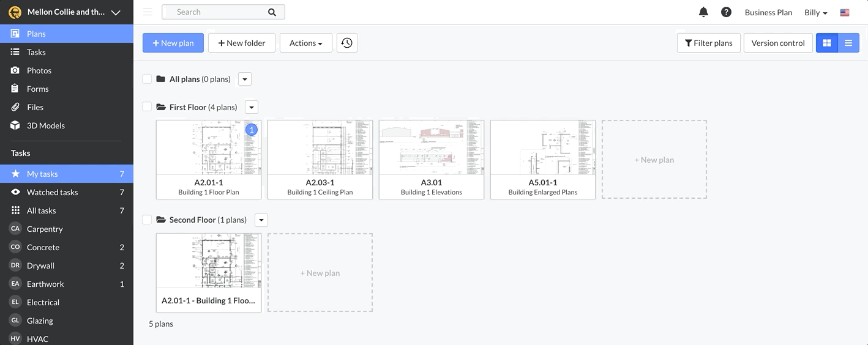This screenshot has height=345, width=868.
Task: Click the My tasks star icon
Action: (15, 174)
